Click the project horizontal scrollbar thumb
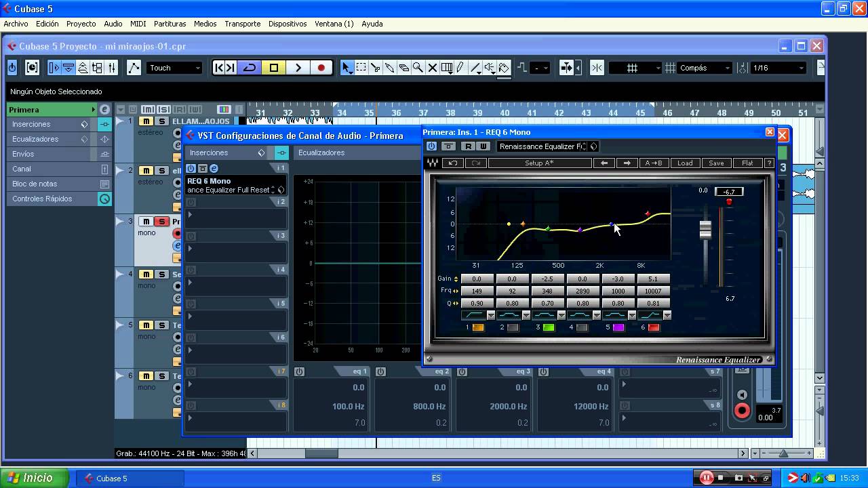The width and height of the screenshot is (868, 488). (x=321, y=453)
